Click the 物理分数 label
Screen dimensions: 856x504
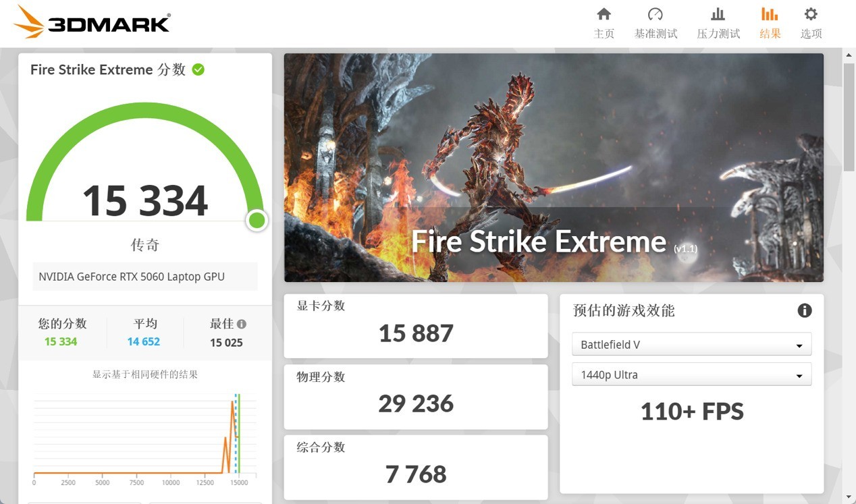tap(321, 376)
